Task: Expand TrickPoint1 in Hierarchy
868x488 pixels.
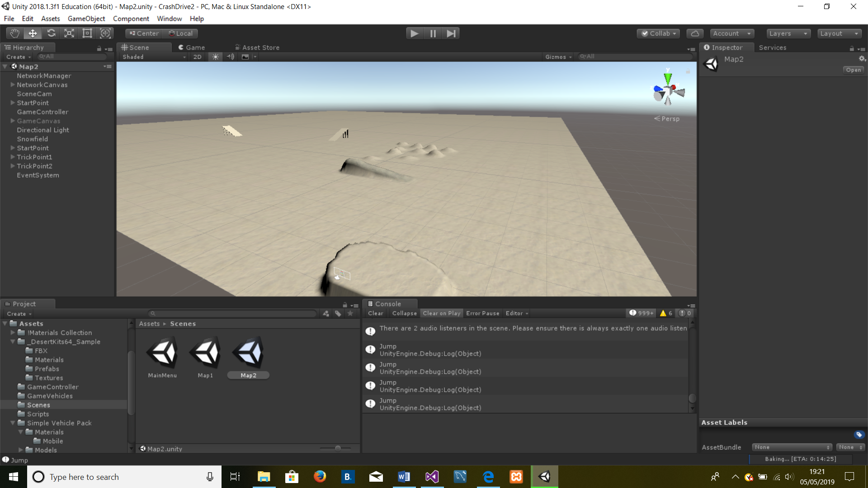Action: click(x=13, y=157)
